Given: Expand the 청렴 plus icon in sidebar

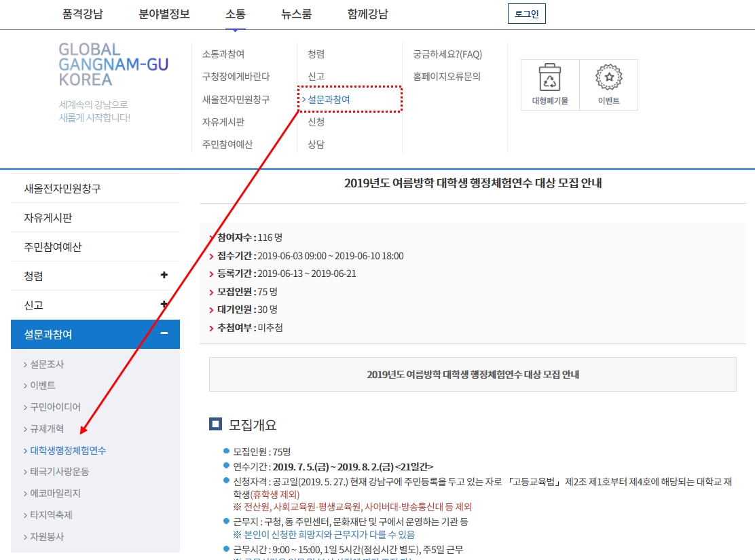Looking at the screenshot, I should coord(164,275).
